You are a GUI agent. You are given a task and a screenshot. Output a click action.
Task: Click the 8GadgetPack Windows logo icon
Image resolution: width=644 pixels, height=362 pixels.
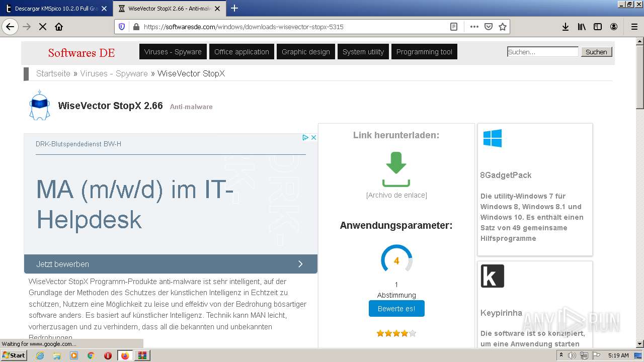[x=493, y=138]
